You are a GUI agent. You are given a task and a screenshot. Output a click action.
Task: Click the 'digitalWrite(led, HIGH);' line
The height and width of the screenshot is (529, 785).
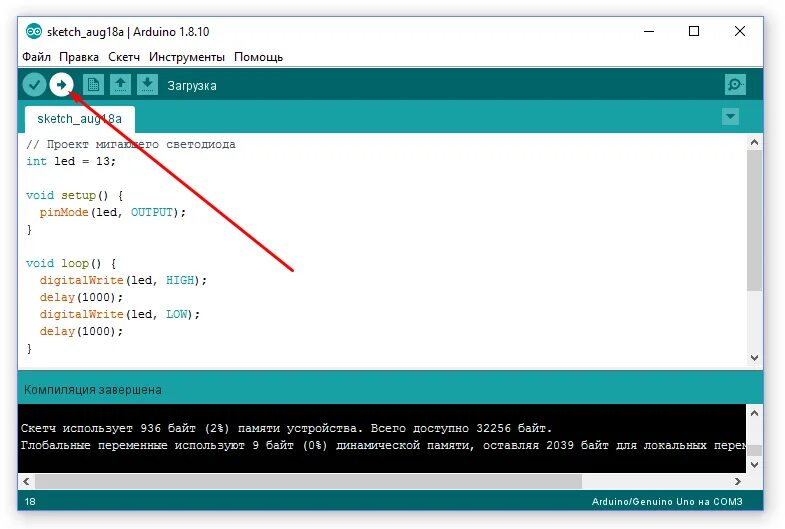click(x=123, y=280)
